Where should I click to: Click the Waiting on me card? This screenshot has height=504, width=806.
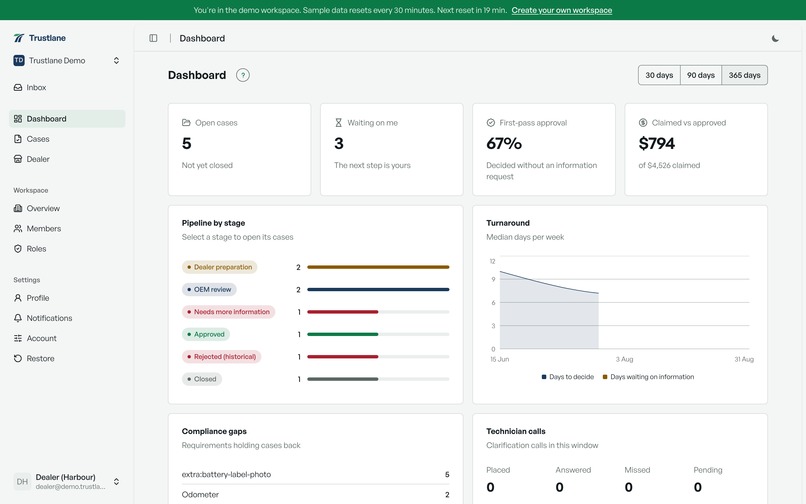(392, 150)
